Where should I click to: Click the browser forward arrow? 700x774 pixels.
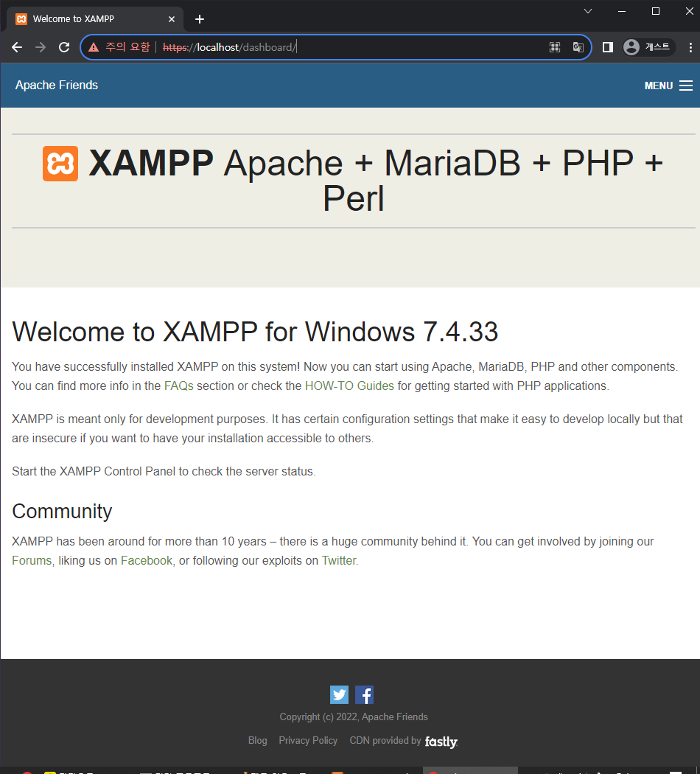point(41,47)
